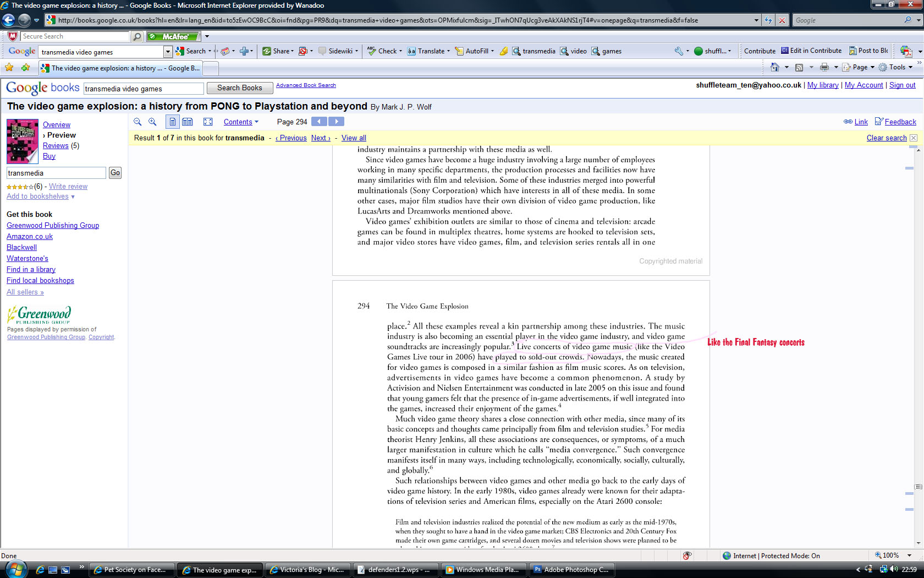Open the McAfee SiteAdvisor dropdown arrow
924x578 pixels.
[207, 36]
